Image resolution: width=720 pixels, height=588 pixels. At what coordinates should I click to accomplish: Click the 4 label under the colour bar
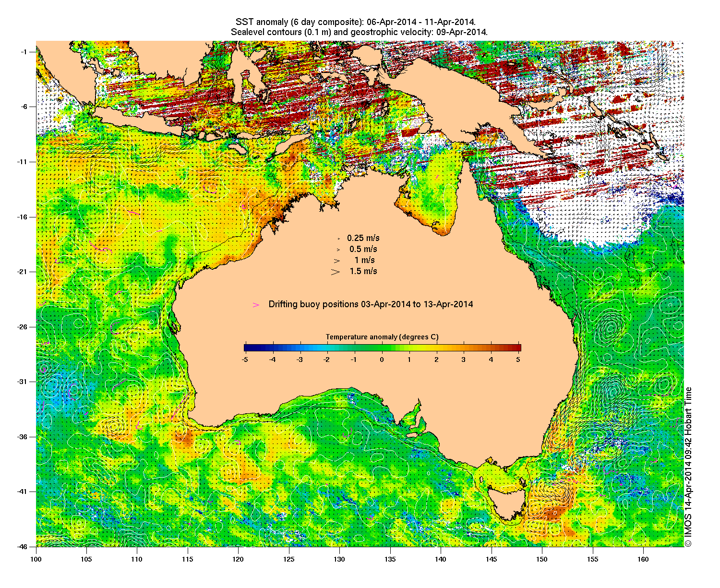coord(491,359)
